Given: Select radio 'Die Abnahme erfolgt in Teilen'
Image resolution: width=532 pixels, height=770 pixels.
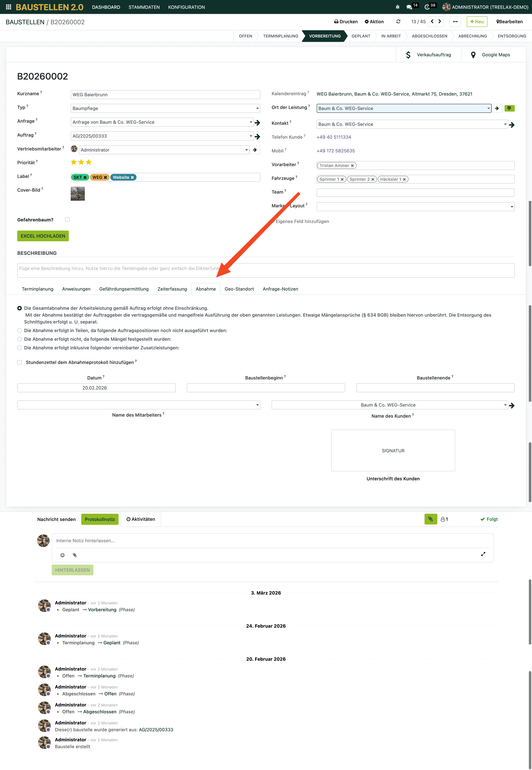Looking at the screenshot, I should coord(20,331).
